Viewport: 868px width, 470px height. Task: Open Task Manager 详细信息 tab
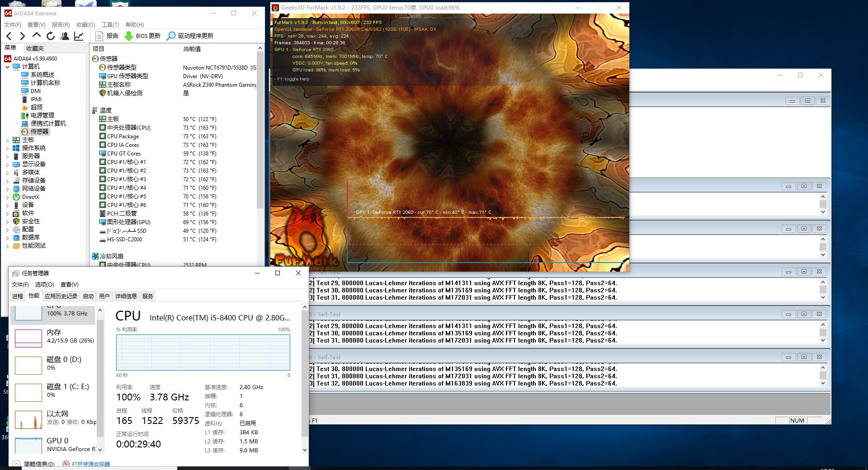coord(126,296)
